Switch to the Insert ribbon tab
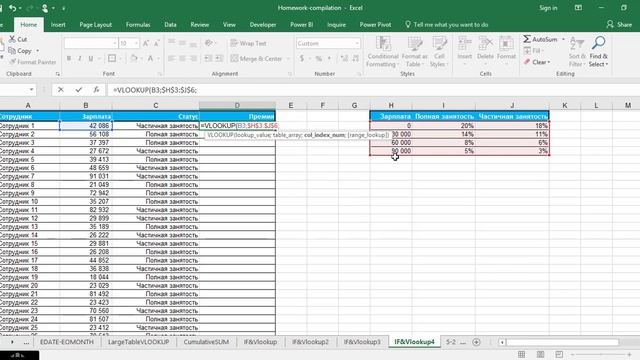Image resolution: width=640 pixels, height=360 pixels. [58, 24]
